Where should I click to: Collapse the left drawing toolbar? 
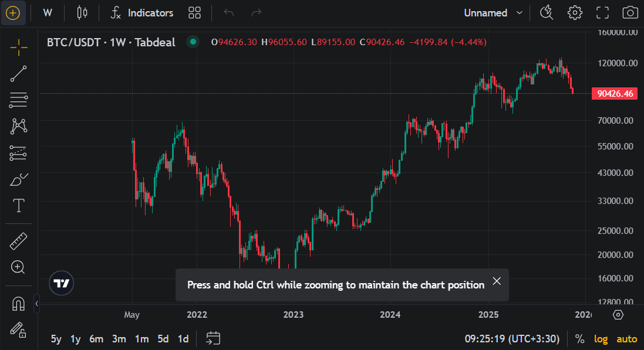[36, 304]
